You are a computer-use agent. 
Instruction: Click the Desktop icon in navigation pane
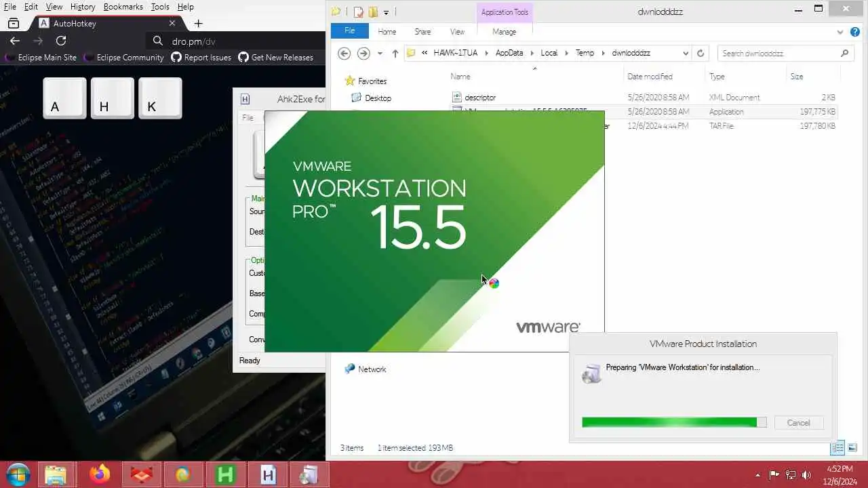356,98
